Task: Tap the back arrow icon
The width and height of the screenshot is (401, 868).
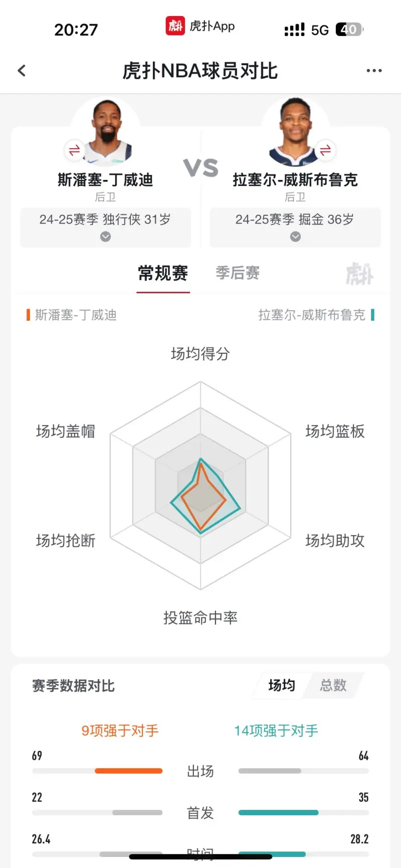Action: tap(22, 71)
